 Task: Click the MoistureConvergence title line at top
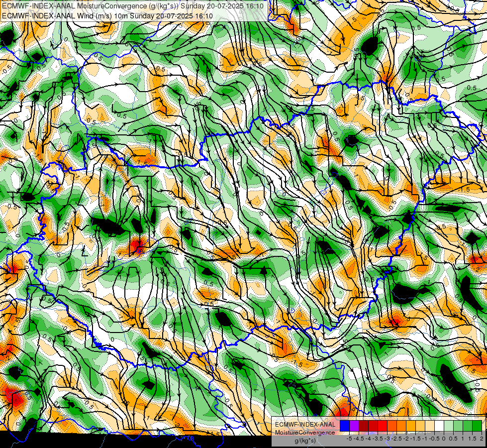pyautogui.click(x=133, y=6)
